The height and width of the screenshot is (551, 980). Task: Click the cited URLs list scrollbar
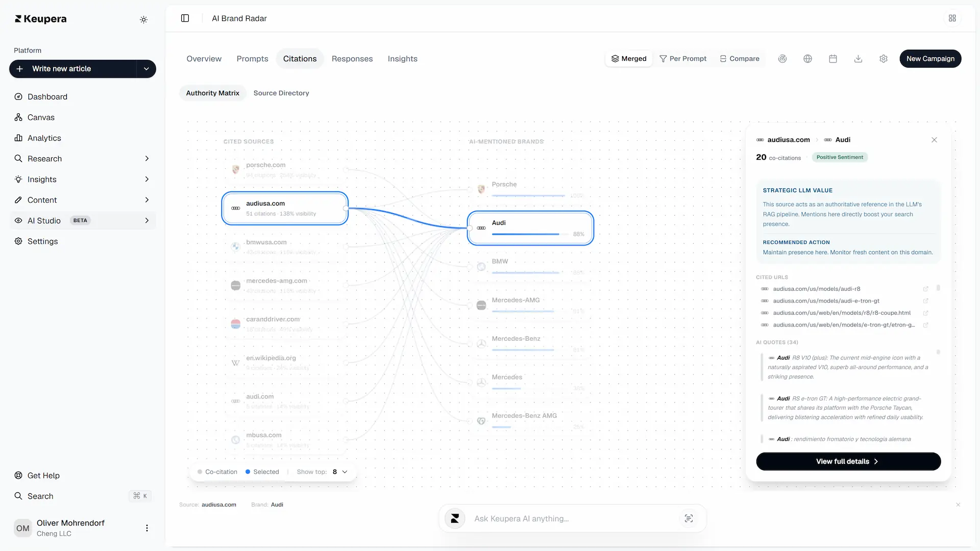[x=938, y=288]
